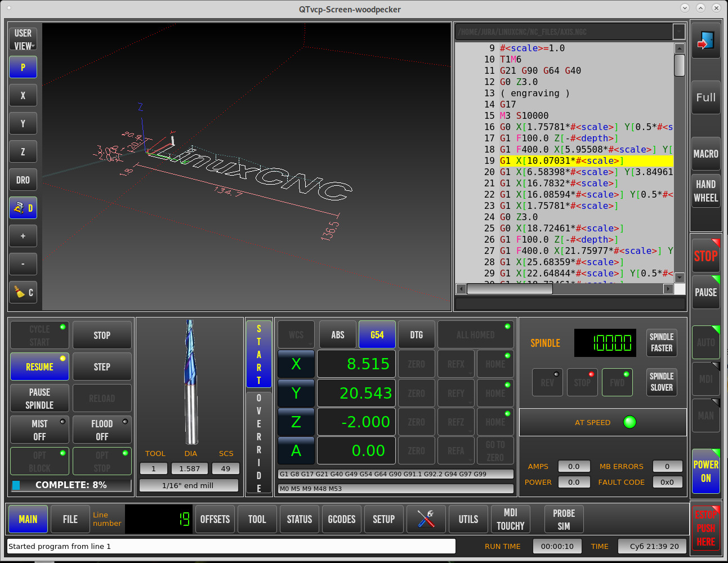728x563 pixels.
Task: Set spindle direction to REV
Action: (x=547, y=382)
